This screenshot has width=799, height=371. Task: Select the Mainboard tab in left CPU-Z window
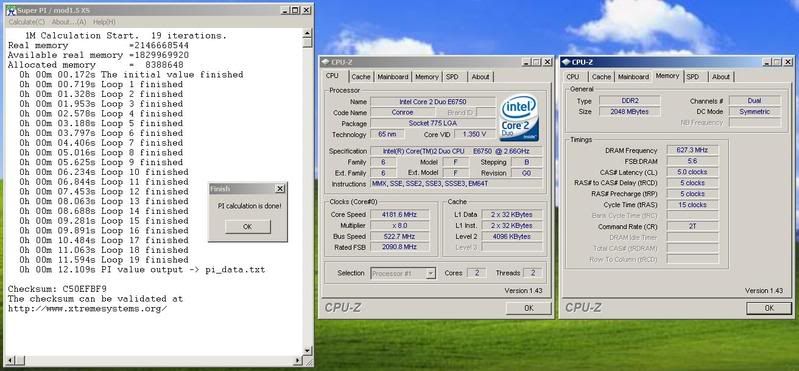pyautogui.click(x=393, y=77)
